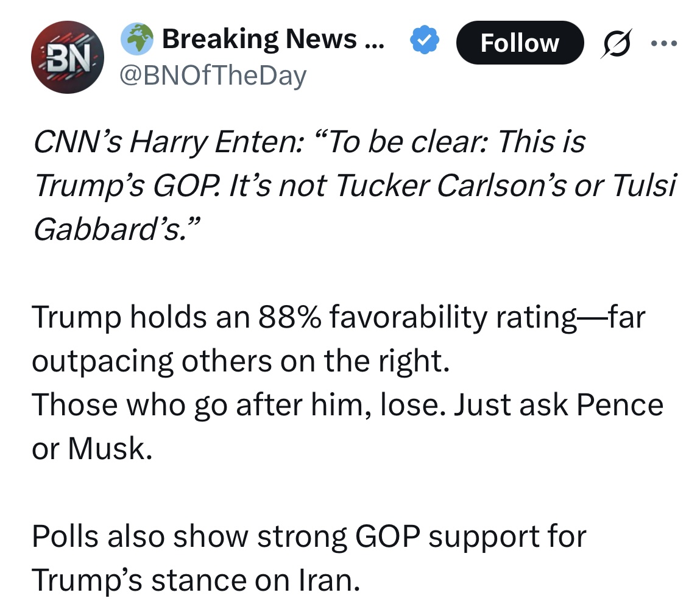Click the words "or Musk."
Viewport: 700px width, 612px height.
[x=91, y=449]
